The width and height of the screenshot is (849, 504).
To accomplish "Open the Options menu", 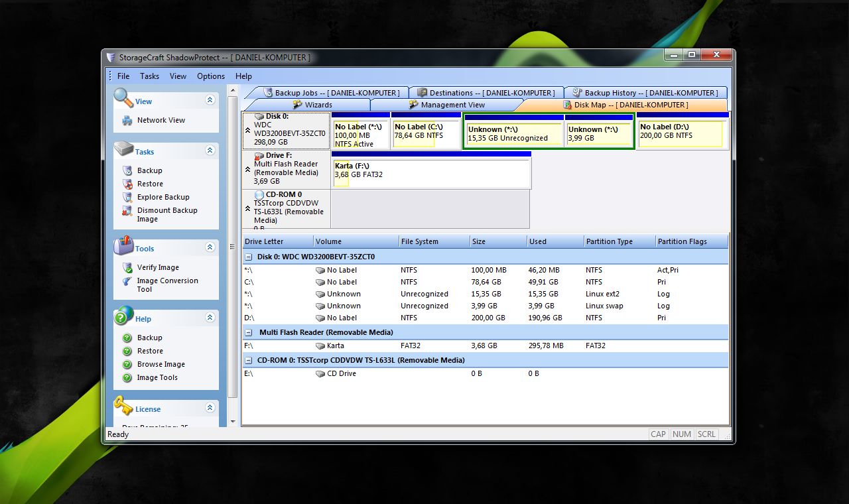I will coord(211,76).
